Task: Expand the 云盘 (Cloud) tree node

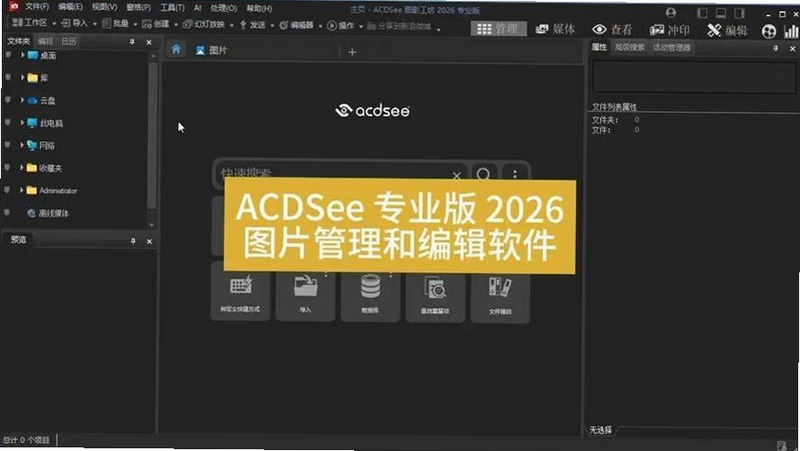Action: tap(22, 100)
